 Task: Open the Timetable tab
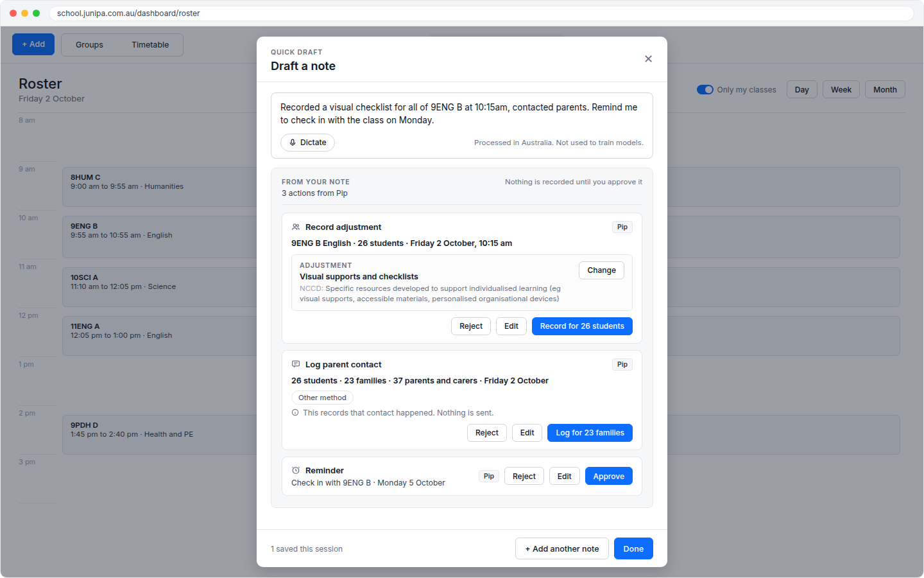(x=150, y=45)
